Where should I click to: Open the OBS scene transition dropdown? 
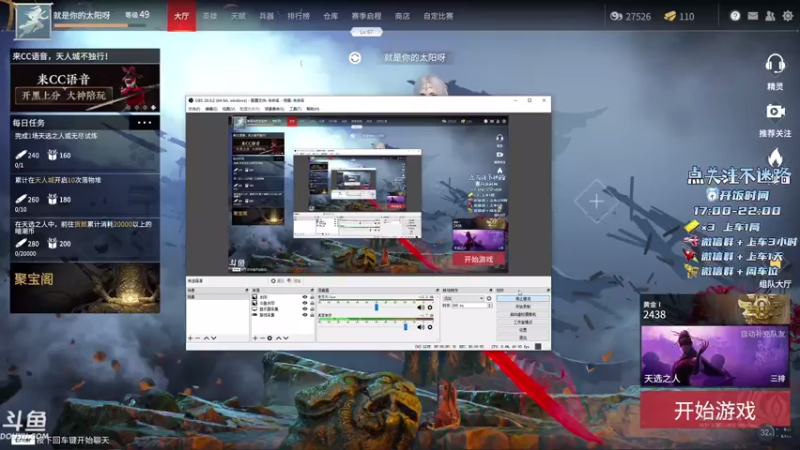pos(464,298)
